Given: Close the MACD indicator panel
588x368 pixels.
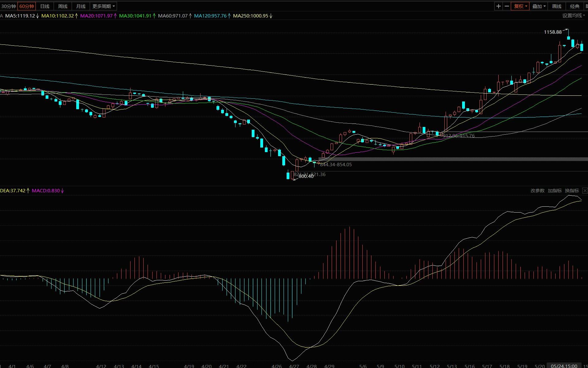Looking at the screenshot, I should click(585, 191).
